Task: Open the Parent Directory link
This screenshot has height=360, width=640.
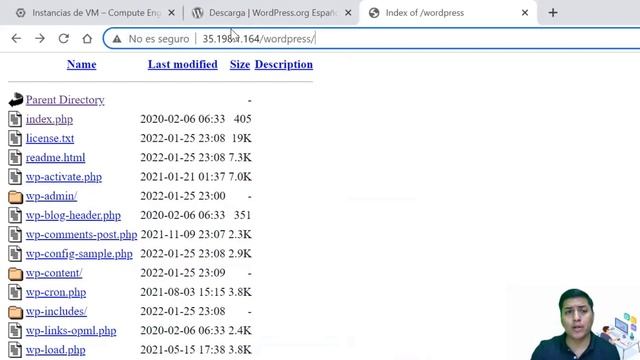Action: (x=65, y=100)
